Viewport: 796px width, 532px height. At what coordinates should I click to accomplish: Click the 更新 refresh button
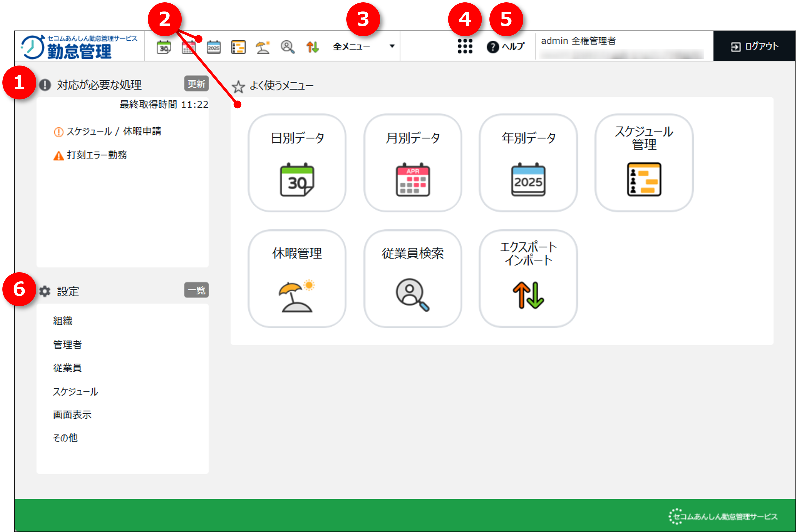click(x=196, y=84)
